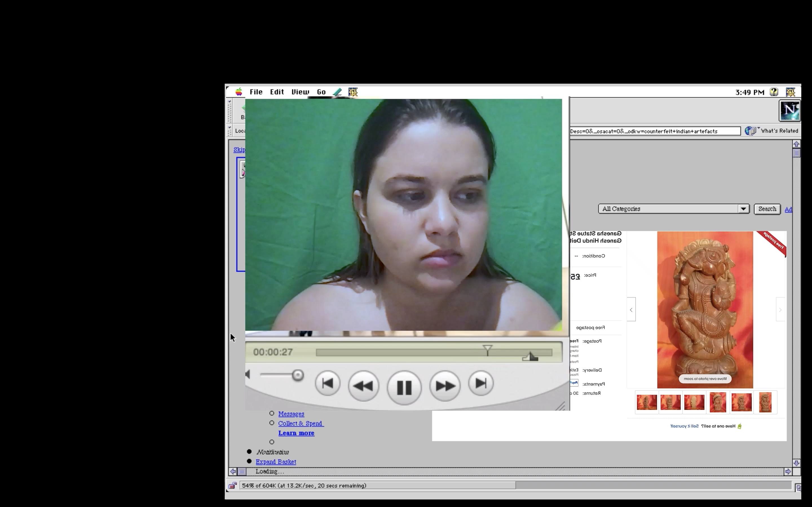Click the Collect & Spend link
The image size is (812, 507).
click(x=301, y=424)
